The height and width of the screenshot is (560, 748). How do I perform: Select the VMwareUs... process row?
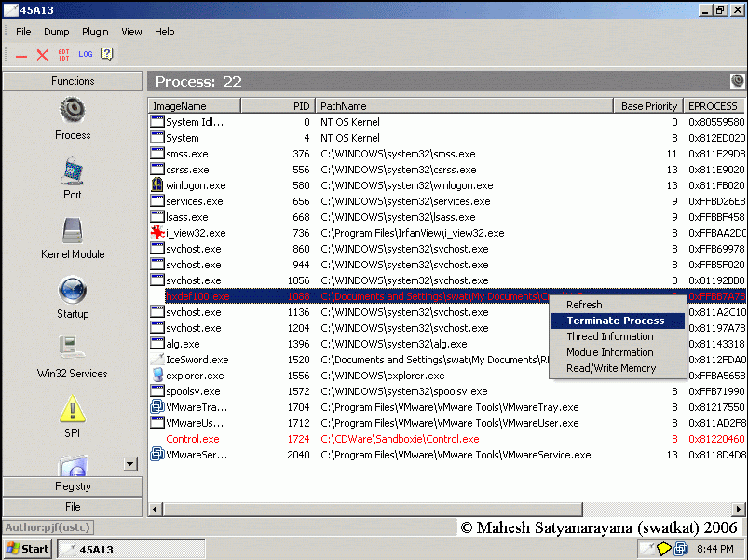pos(447,423)
